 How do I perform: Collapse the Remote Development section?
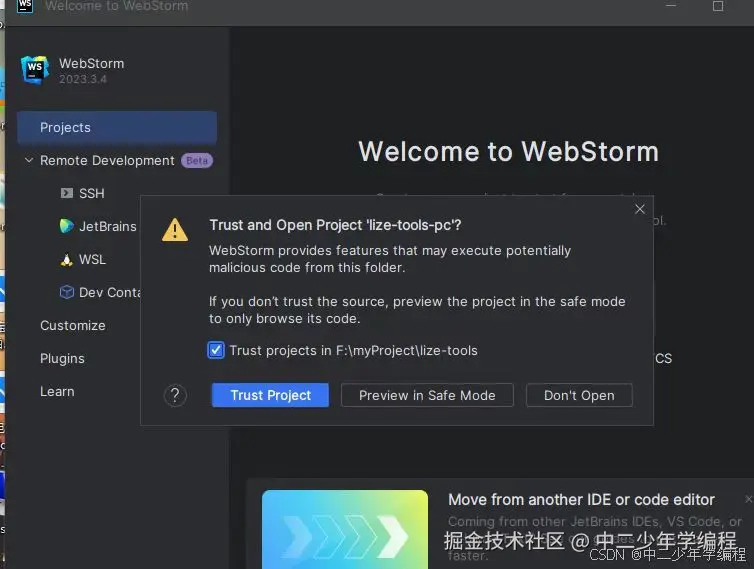[x=29, y=160]
